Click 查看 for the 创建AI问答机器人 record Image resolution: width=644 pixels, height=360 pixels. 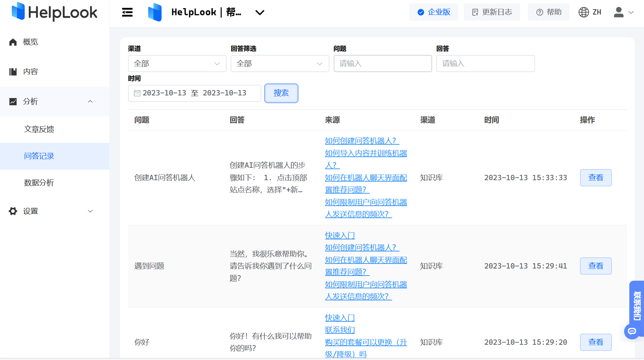(596, 177)
